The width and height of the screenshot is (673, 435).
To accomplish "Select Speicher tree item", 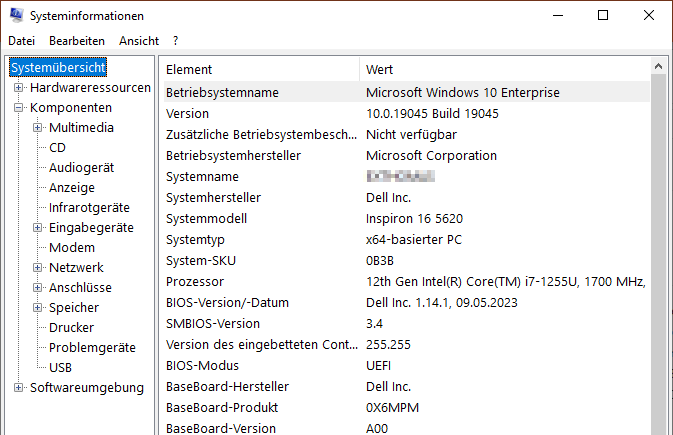I will 74,307.
